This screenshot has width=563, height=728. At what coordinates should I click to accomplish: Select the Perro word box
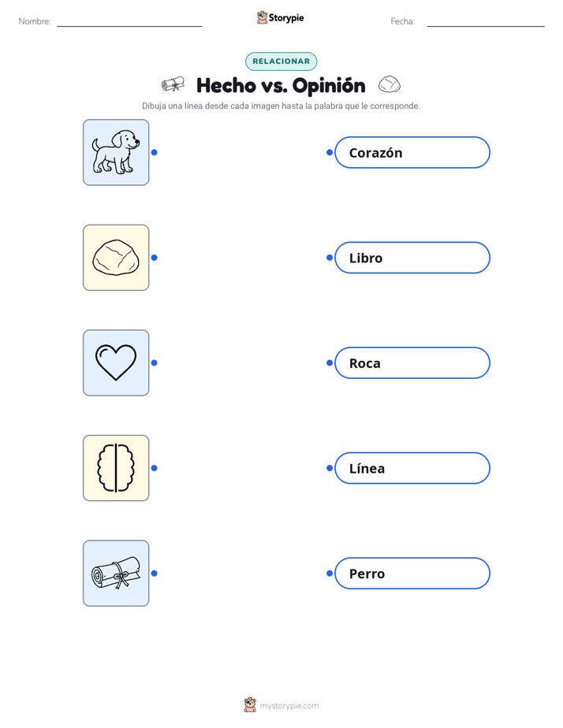point(412,574)
